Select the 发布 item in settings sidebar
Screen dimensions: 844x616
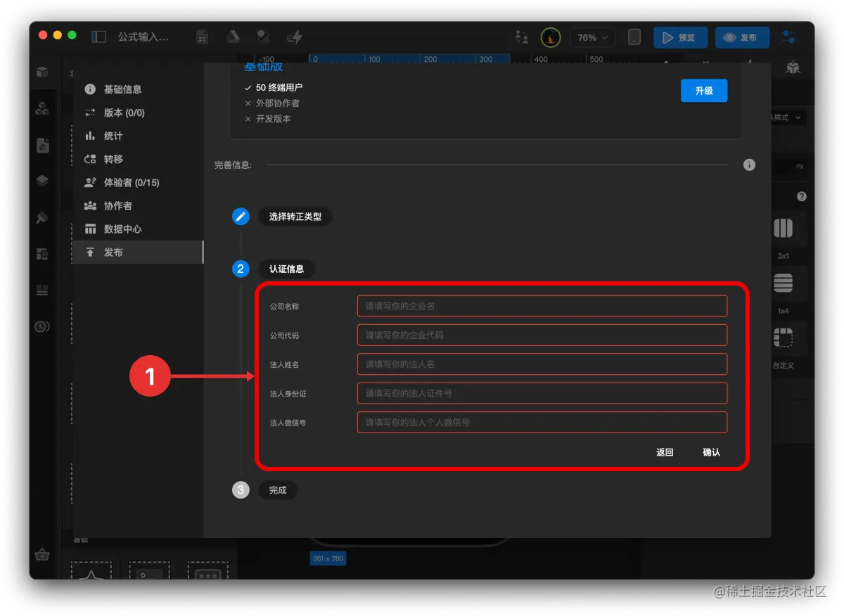[138, 252]
